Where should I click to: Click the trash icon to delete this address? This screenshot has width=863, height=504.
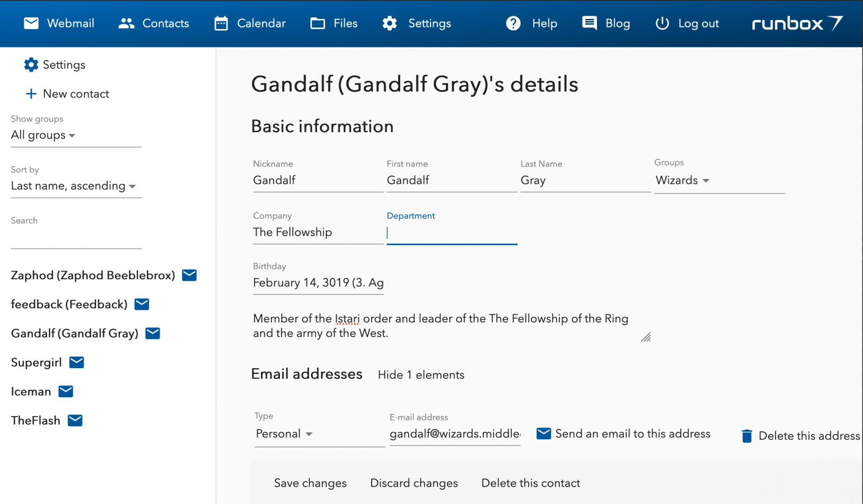[746, 436]
